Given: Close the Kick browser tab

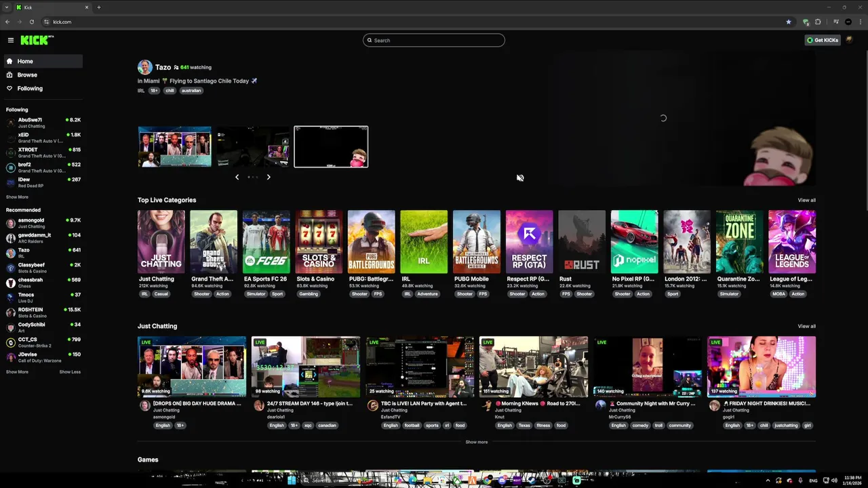Looking at the screenshot, I should point(87,7).
